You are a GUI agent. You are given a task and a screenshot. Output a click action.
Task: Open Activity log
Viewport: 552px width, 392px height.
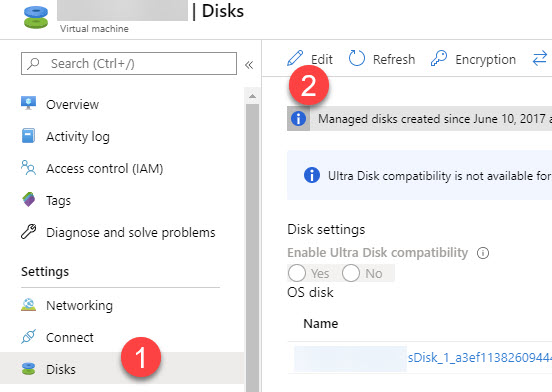[78, 137]
